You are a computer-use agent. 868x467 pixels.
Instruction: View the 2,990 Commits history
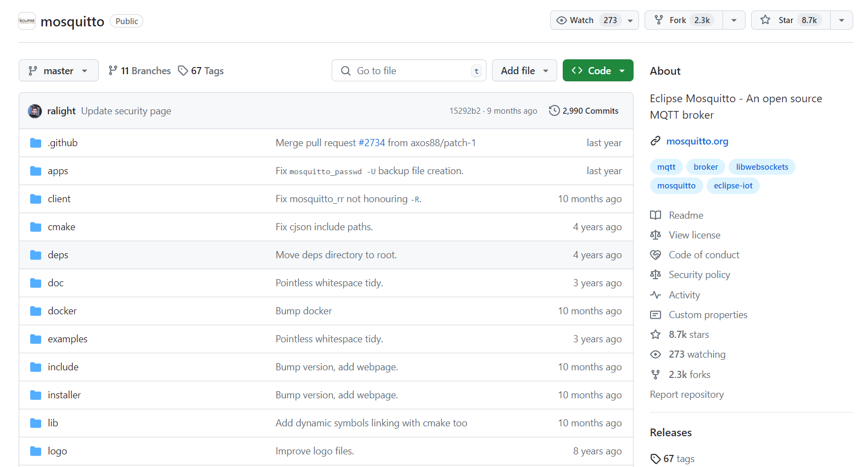point(584,111)
